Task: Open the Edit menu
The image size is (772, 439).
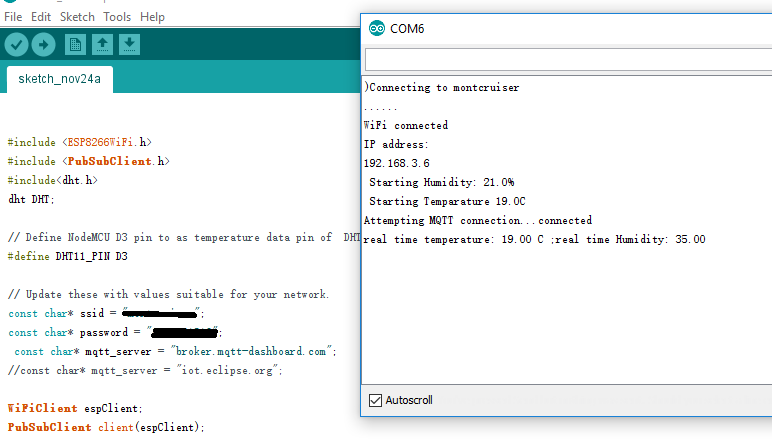Action: click(41, 17)
